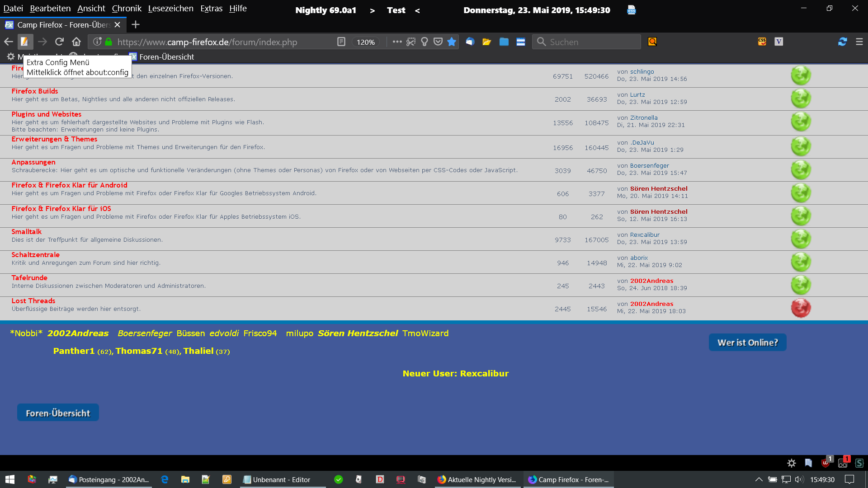Viewport: 868px width, 488px height.
Task: Click the blue sync icon in toolbar
Action: [x=842, y=42]
